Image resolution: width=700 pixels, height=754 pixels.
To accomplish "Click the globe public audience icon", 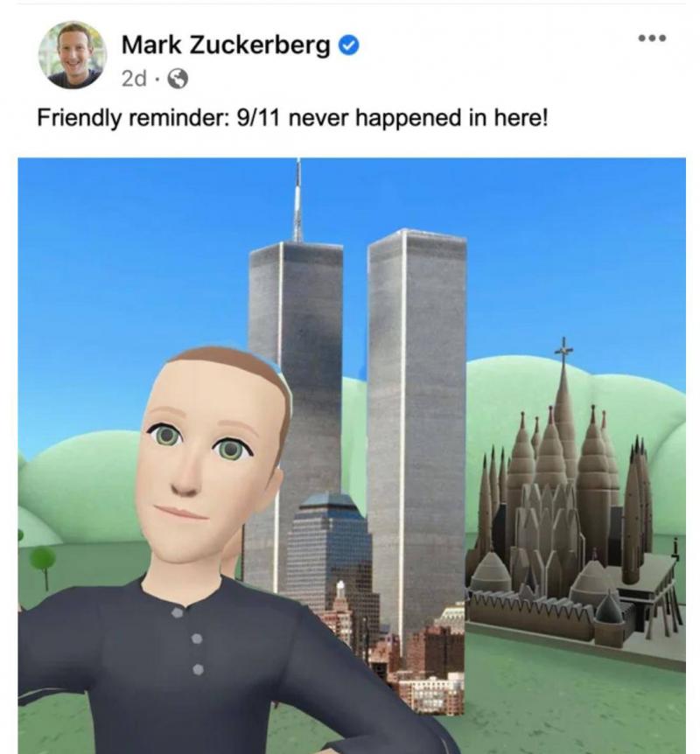I will [178, 79].
